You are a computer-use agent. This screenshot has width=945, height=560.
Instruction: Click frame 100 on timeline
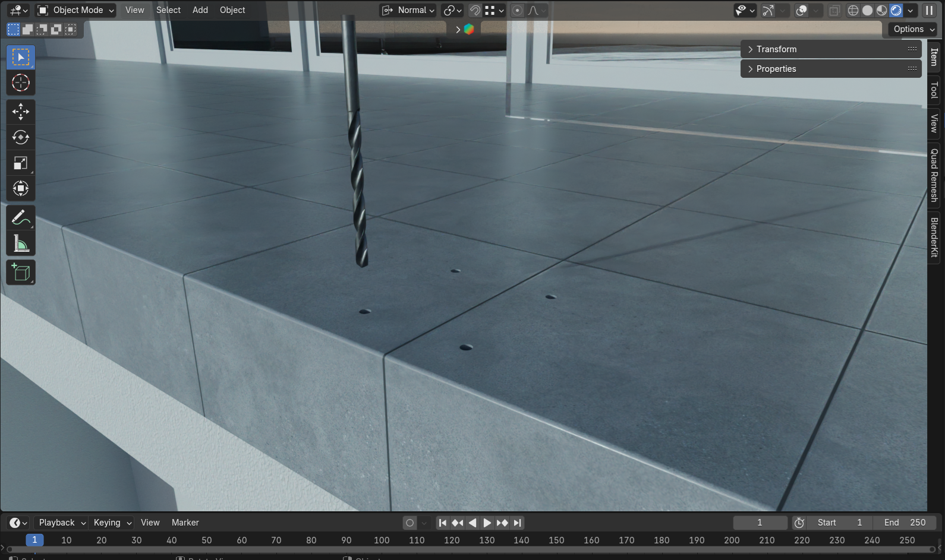coord(382,540)
